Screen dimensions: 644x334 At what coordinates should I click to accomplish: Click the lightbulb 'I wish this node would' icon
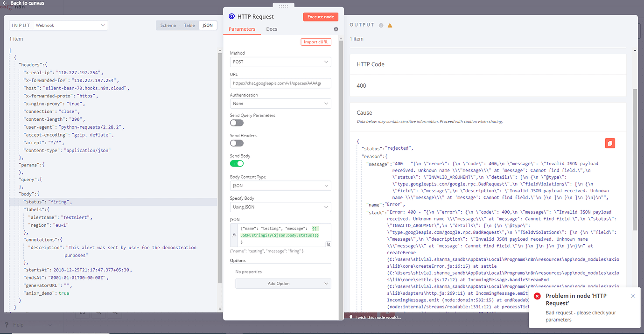pyautogui.click(x=351, y=317)
